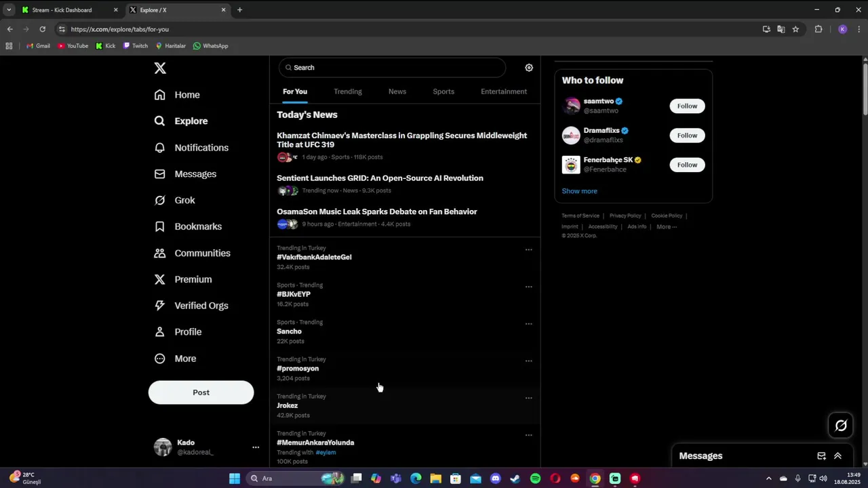Open account menu dots next to Kado
Screen dimensions: 868x488
[256, 447]
